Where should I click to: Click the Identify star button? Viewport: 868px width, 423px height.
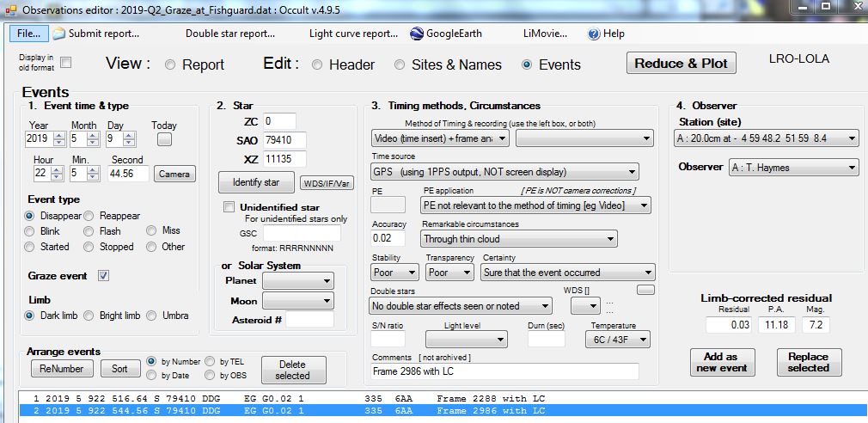[255, 182]
